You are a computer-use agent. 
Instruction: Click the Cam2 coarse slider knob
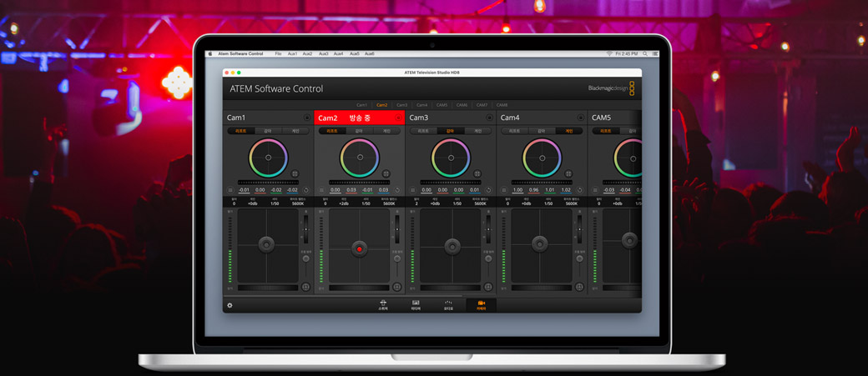tap(397, 258)
